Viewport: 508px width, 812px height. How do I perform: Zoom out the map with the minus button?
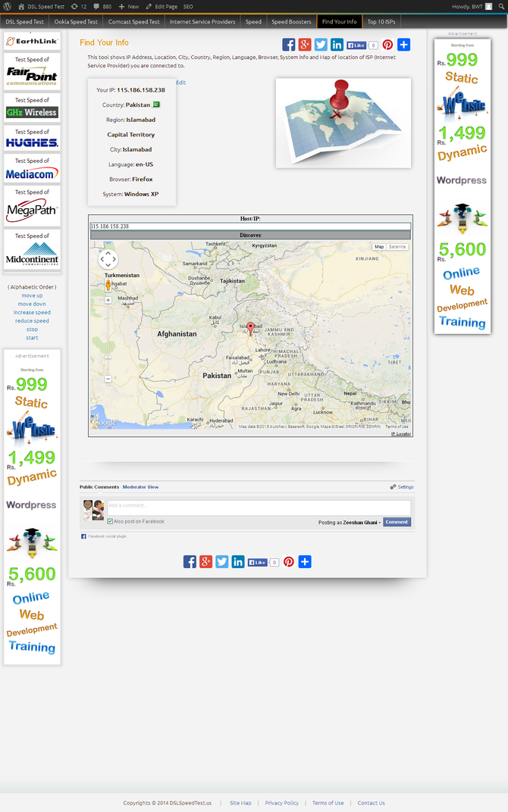tap(108, 379)
